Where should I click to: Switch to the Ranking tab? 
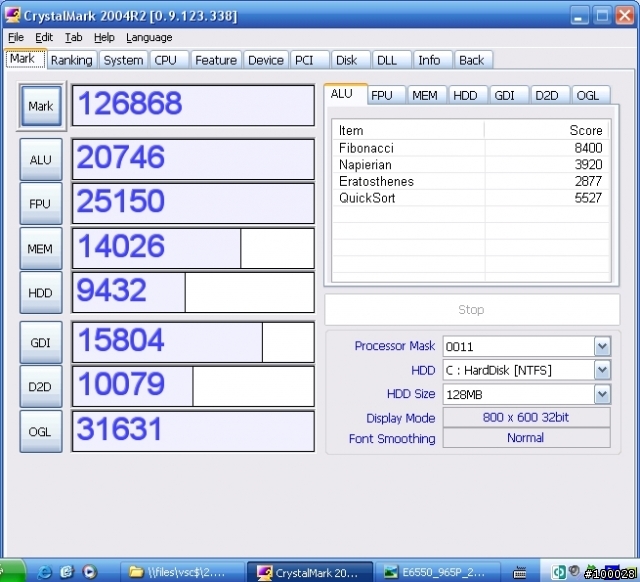71,60
